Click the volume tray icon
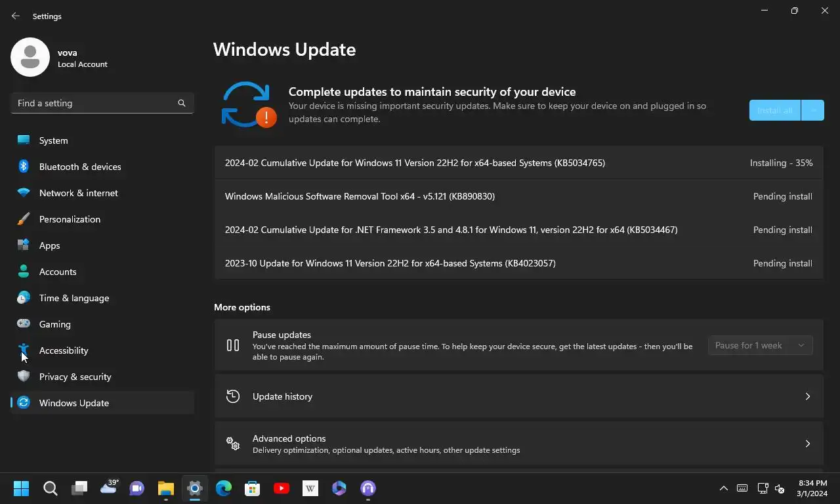The image size is (840, 504). click(x=780, y=488)
